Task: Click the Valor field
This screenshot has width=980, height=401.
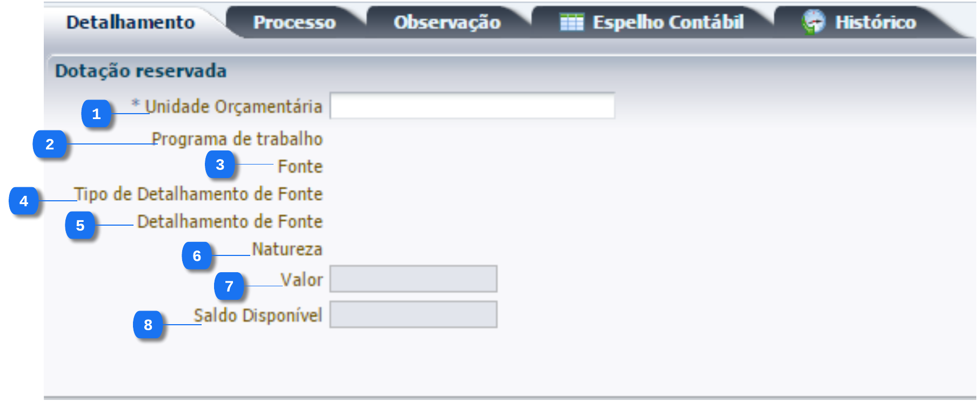Action: pyautogui.click(x=413, y=279)
